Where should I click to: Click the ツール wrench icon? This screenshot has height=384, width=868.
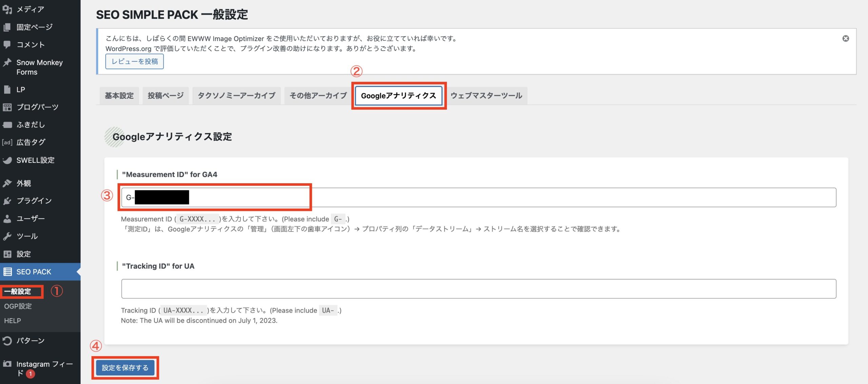point(7,236)
